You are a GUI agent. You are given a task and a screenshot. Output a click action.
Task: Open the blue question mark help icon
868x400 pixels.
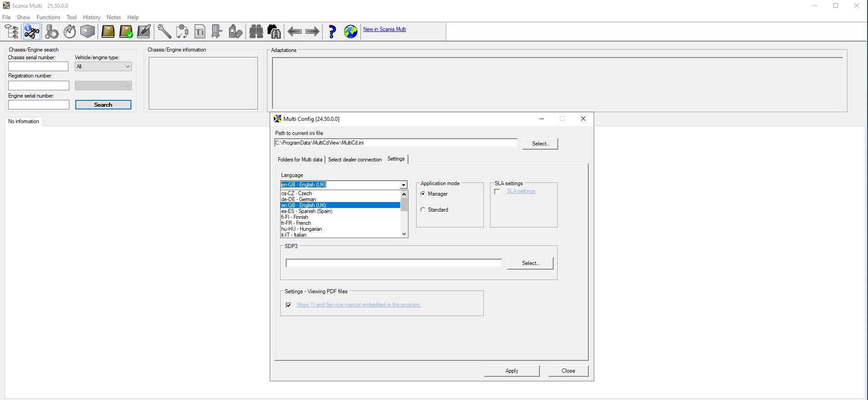[x=332, y=31]
